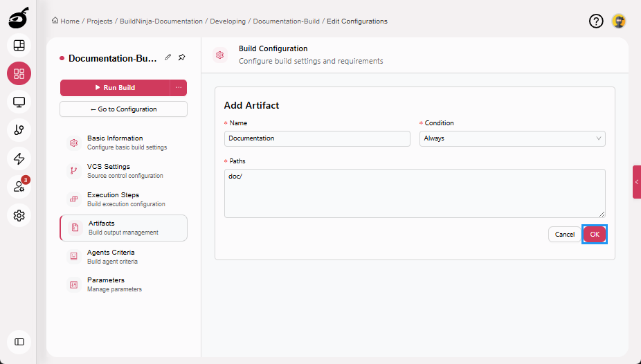Select the Artifacts section
641x364 pixels.
(123, 228)
